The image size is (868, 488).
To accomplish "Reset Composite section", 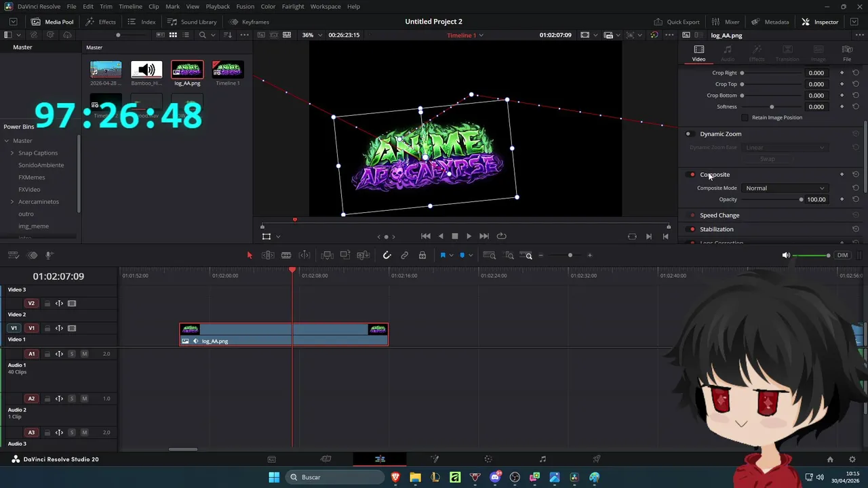I will [x=856, y=174].
